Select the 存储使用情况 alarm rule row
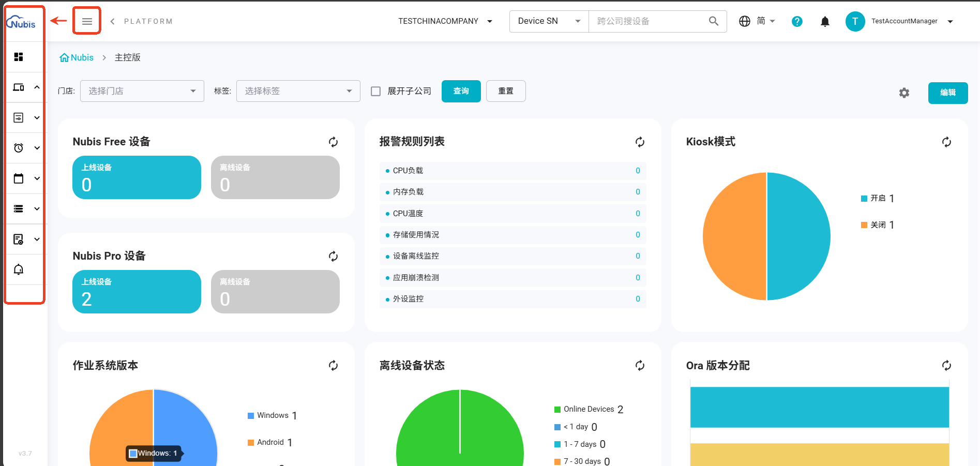This screenshot has height=466, width=980. (x=513, y=235)
